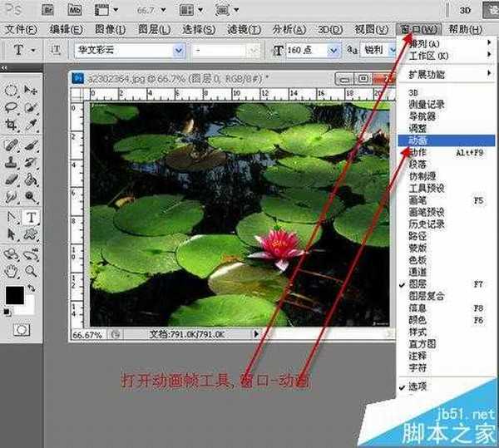Image resolution: width=499 pixels, height=448 pixels.
Task: Reset to default foreground and background colors
Action: pyautogui.click(x=7, y=312)
